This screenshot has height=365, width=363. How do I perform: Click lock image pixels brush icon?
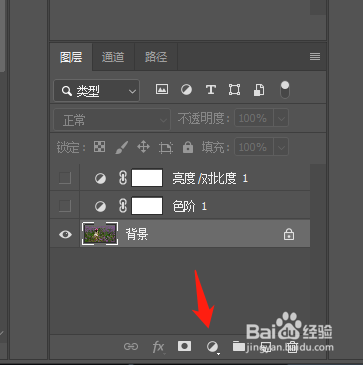[122, 147]
